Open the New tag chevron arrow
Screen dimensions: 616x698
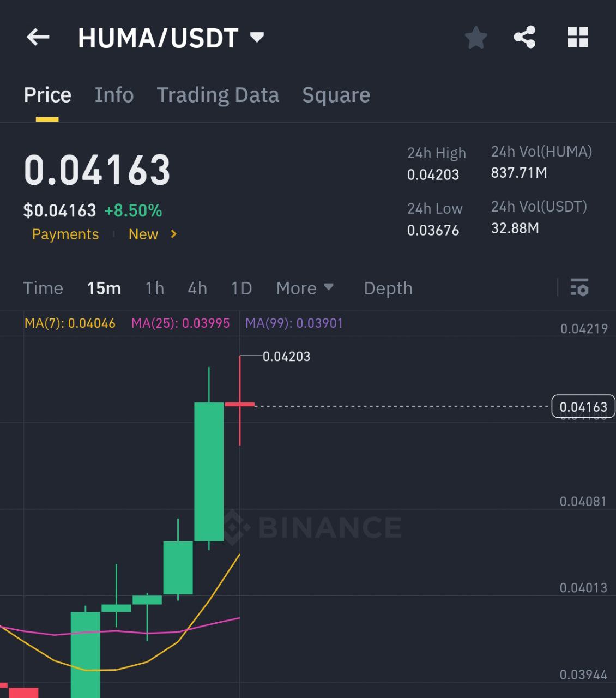pos(174,234)
